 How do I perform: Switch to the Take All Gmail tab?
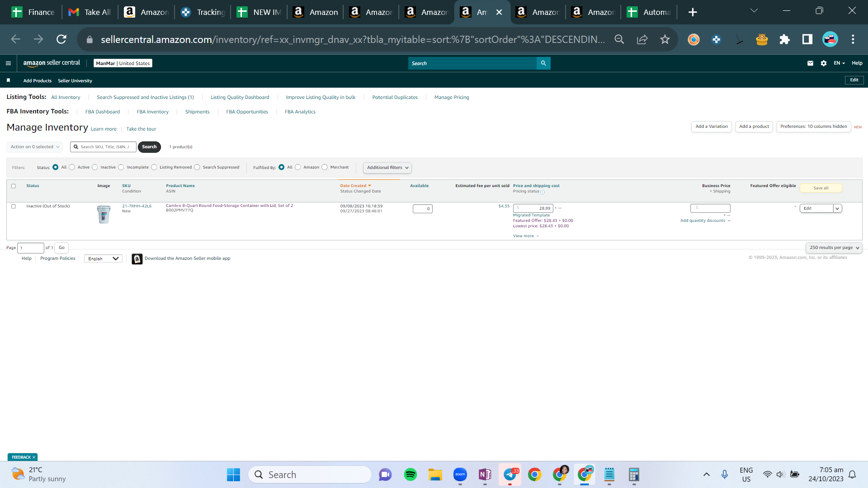point(90,12)
